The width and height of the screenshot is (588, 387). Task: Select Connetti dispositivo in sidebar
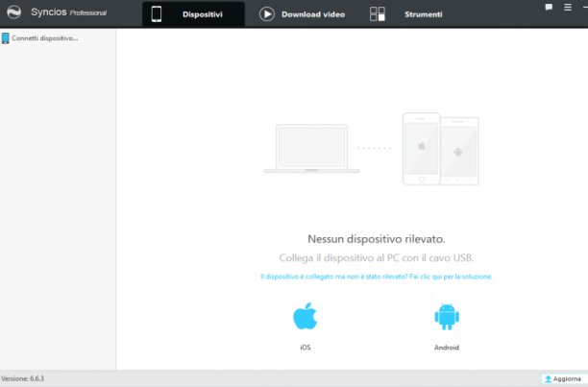click(x=40, y=38)
